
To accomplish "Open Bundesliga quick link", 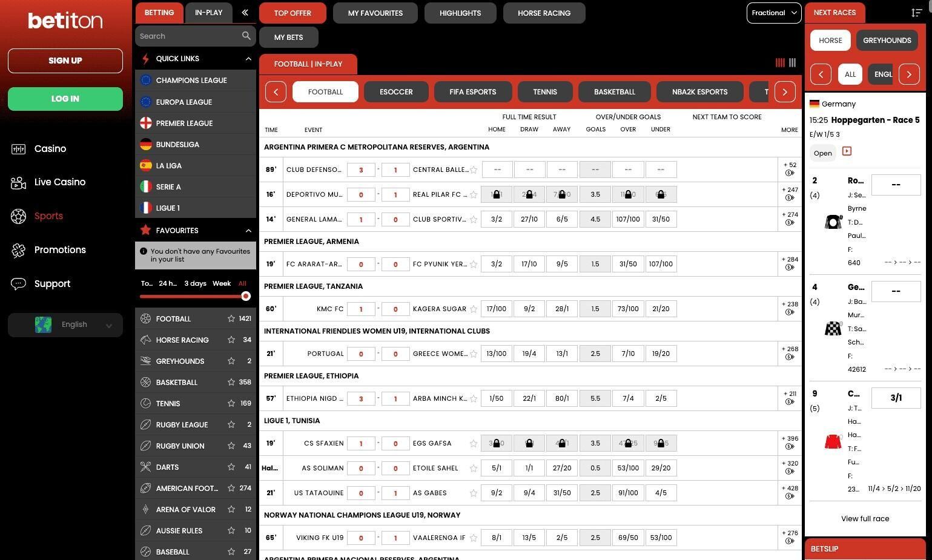I will pyautogui.click(x=195, y=145).
